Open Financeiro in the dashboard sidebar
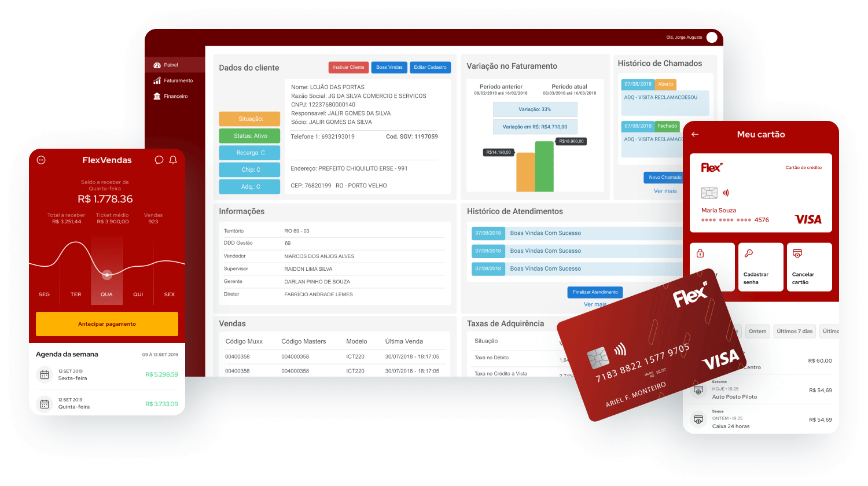Screen dimensions: 868x486 pos(175,96)
